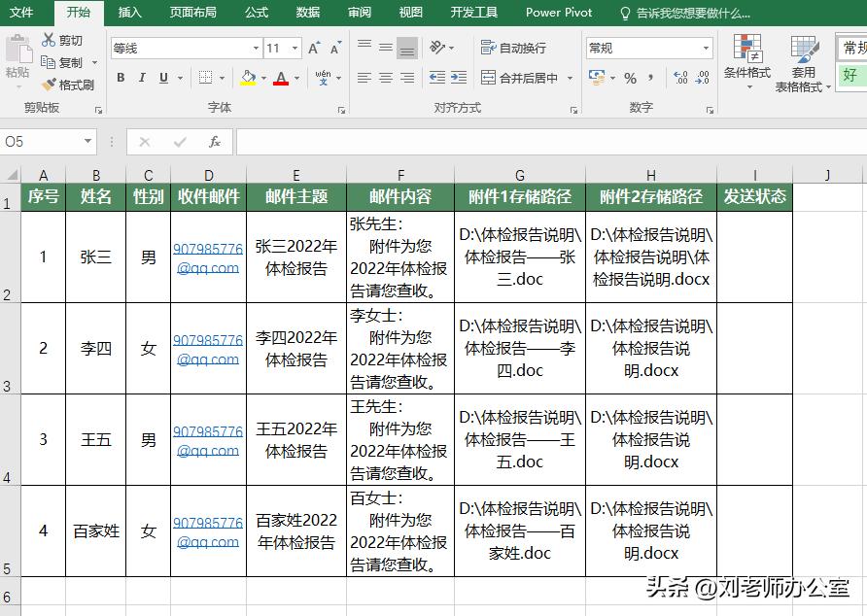Open Conditional Formatting (条件格式)
Viewport: 867px width, 616px height.
746,60
